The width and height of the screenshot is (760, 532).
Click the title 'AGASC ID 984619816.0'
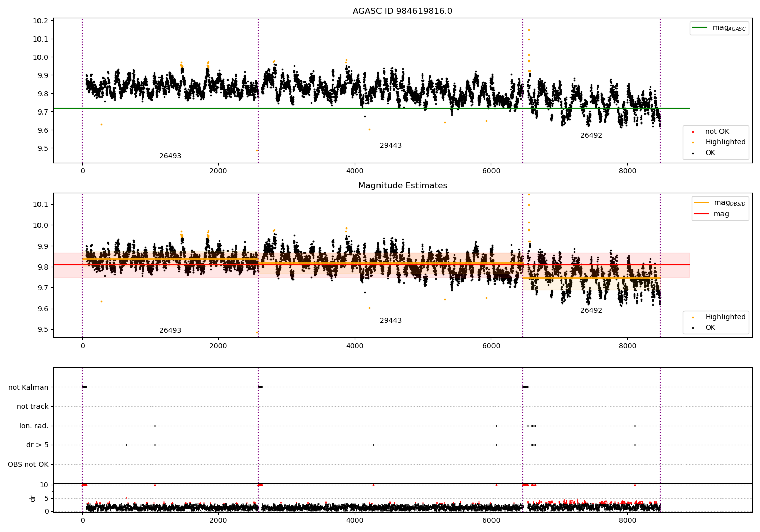tap(402, 11)
